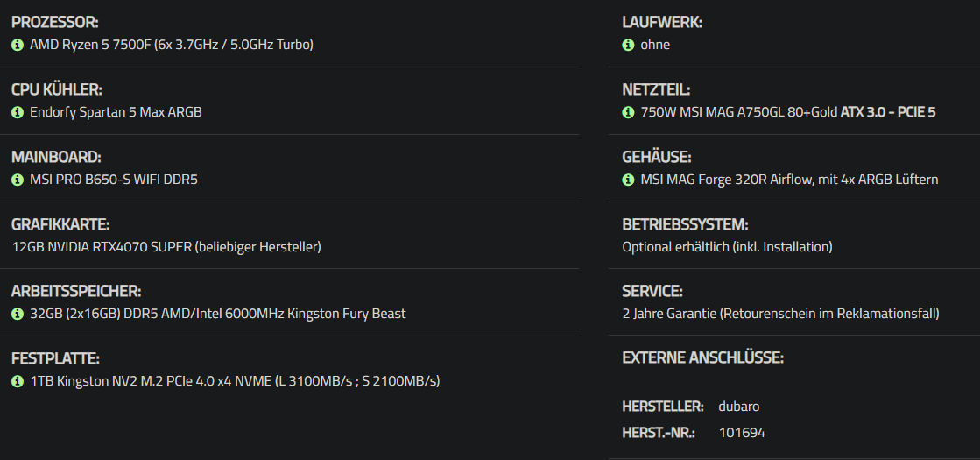Click the Optional erhältlich operating system text

728,247
